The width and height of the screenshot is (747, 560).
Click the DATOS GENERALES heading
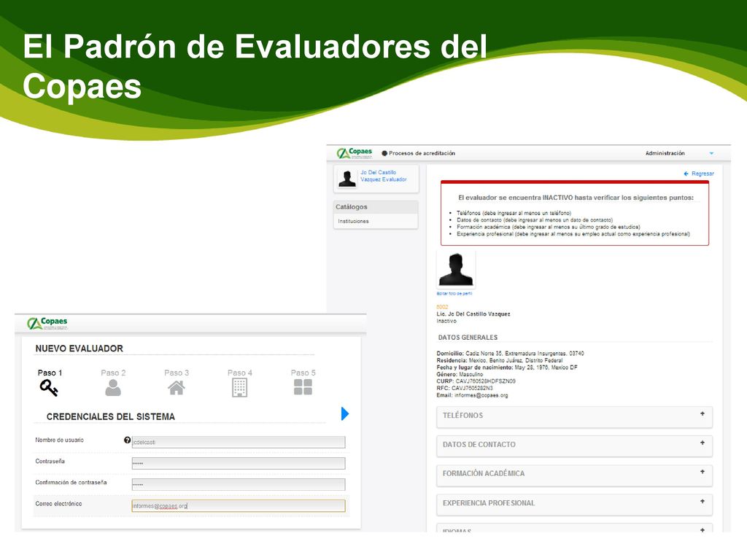468,337
